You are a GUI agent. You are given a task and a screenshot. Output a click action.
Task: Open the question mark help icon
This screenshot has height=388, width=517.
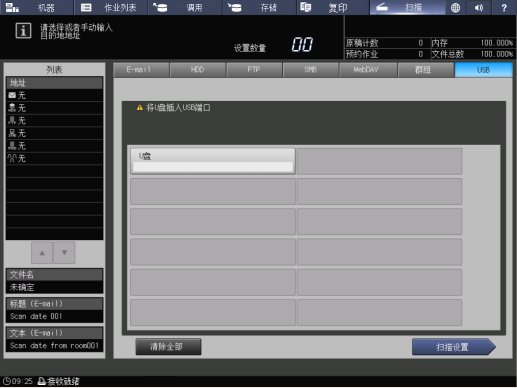point(504,7)
